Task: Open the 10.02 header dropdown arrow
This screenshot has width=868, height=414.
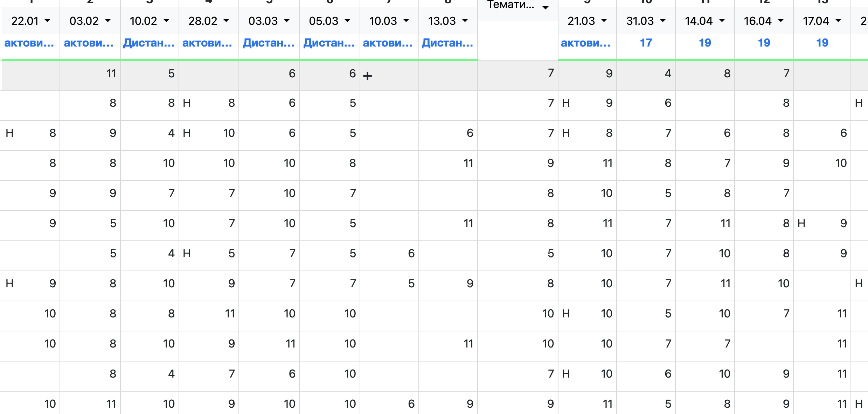Action: coord(166,21)
